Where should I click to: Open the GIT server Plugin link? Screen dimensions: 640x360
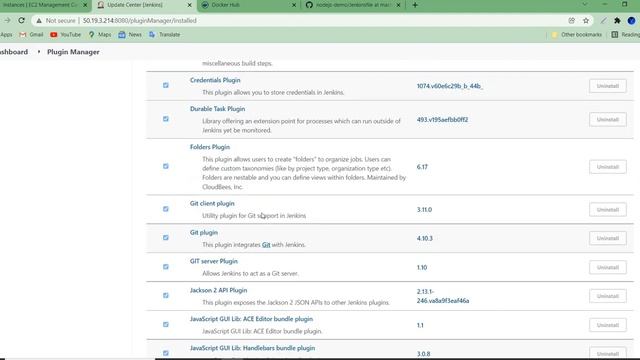(x=214, y=261)
